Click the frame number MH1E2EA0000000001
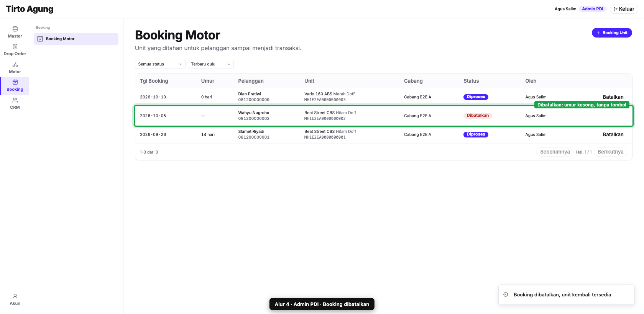The width and height of the screenshot is (644, 314). point(325,137)
